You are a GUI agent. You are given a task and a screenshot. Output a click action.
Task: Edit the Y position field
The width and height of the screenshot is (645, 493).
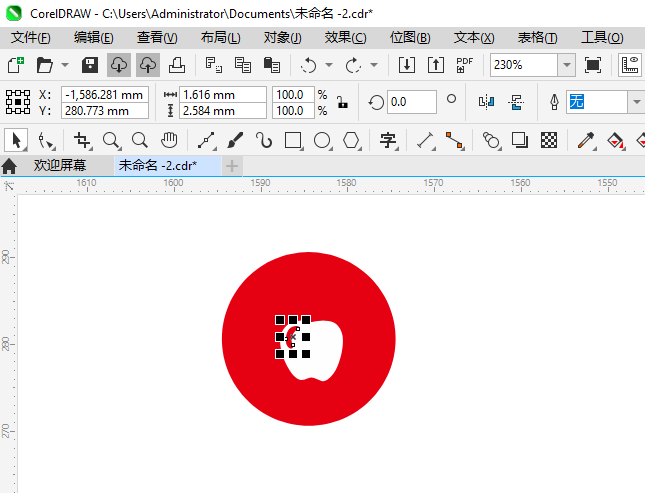(x=105, y=111)
